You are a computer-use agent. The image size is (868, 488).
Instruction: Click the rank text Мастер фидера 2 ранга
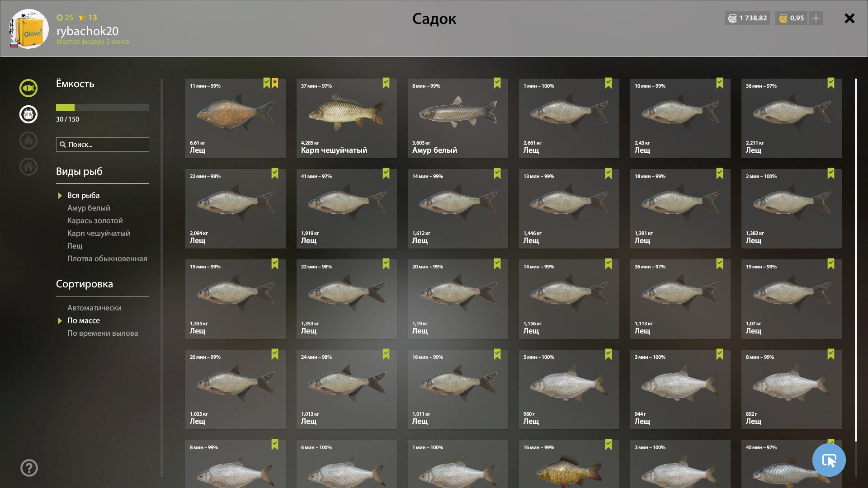[x=93, y=42]
